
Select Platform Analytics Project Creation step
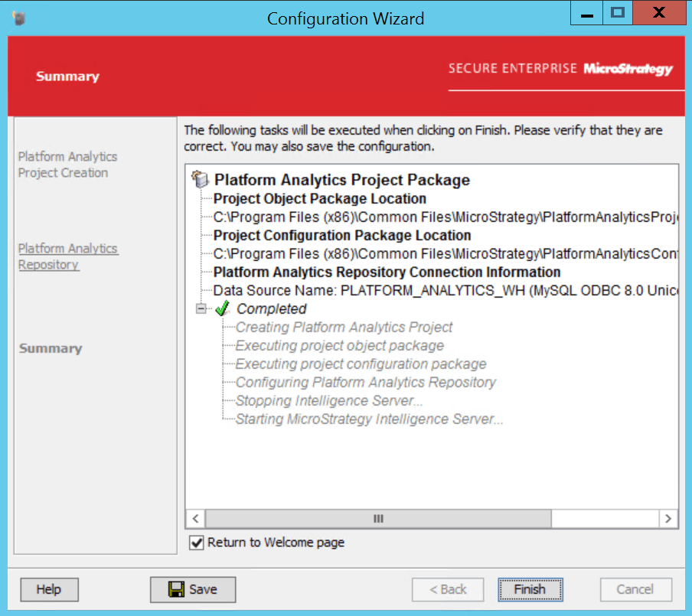click(x=67, y=165)
